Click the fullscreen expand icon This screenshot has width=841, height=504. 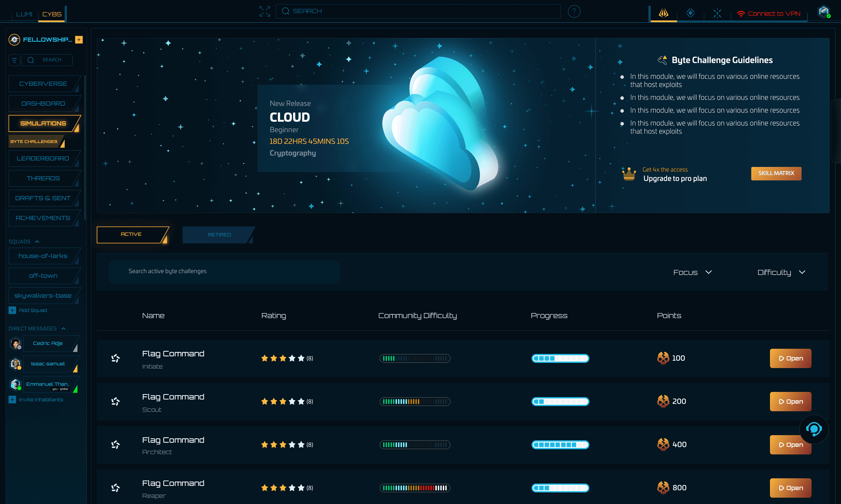[264, 11]
